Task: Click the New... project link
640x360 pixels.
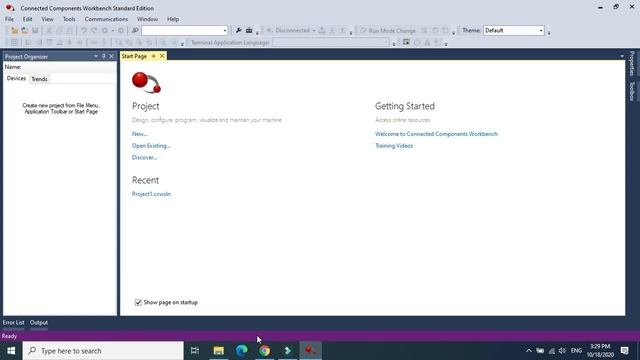Action: pyautogui.click(x=140, y=134)
